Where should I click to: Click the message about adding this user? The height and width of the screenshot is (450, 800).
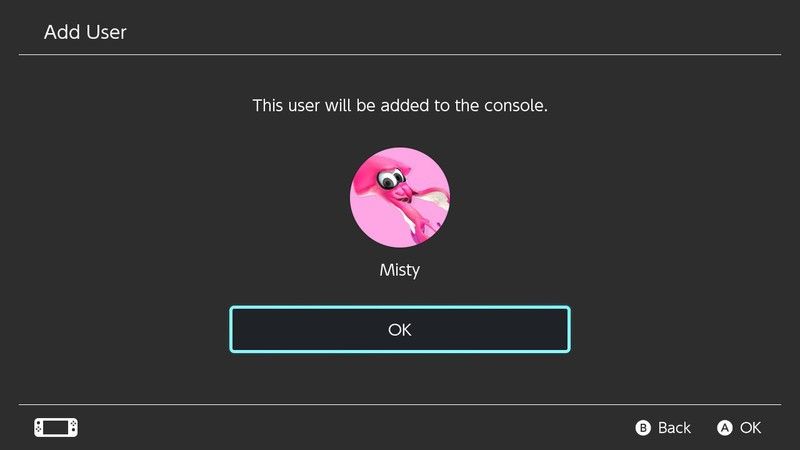click(x=400, y=106)
